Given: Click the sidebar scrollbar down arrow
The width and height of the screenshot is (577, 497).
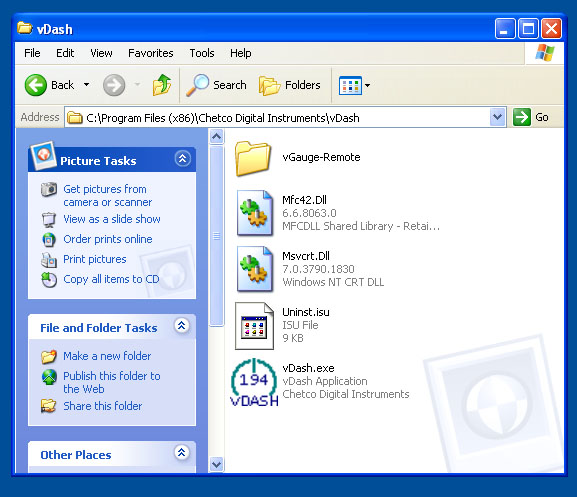Looking at the screenshot, I should [x=216, y=464].
